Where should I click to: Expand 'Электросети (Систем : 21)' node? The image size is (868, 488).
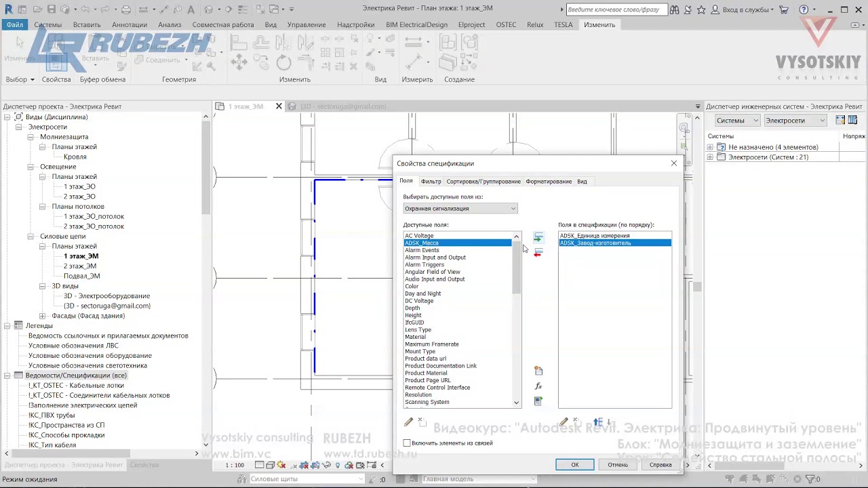click(710, 157)
